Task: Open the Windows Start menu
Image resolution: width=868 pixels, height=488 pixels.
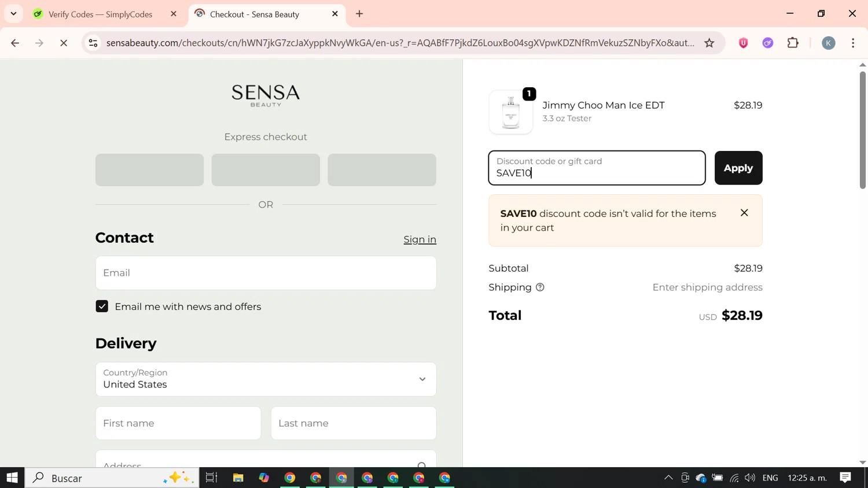Action: [12, 478]
